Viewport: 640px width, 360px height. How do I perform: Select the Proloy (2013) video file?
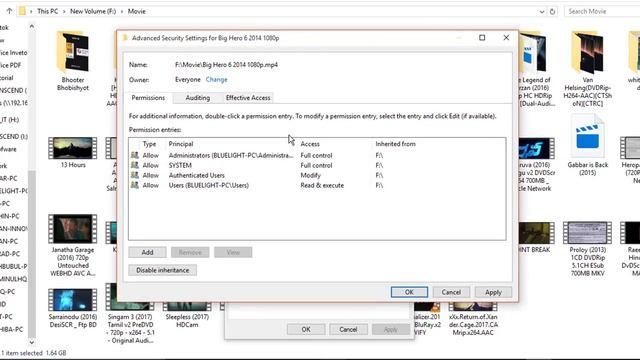(x=587, y=249)
